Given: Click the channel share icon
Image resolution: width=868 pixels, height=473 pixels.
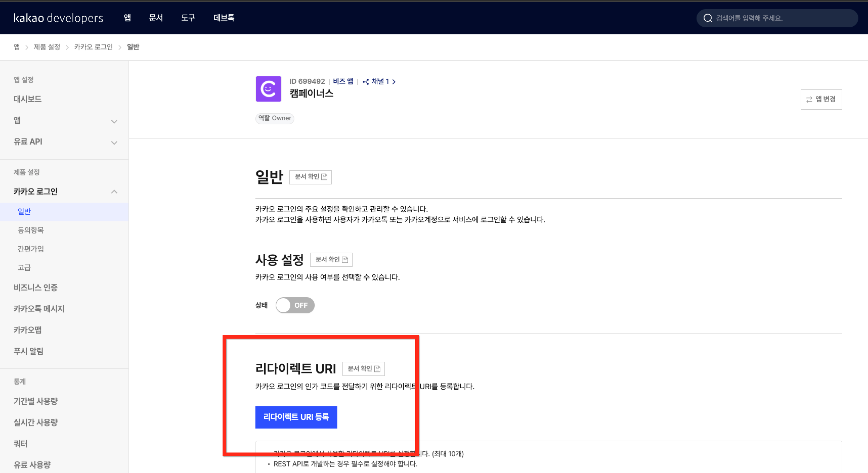Looking at the screenshot, I should [x=366, y=81].
